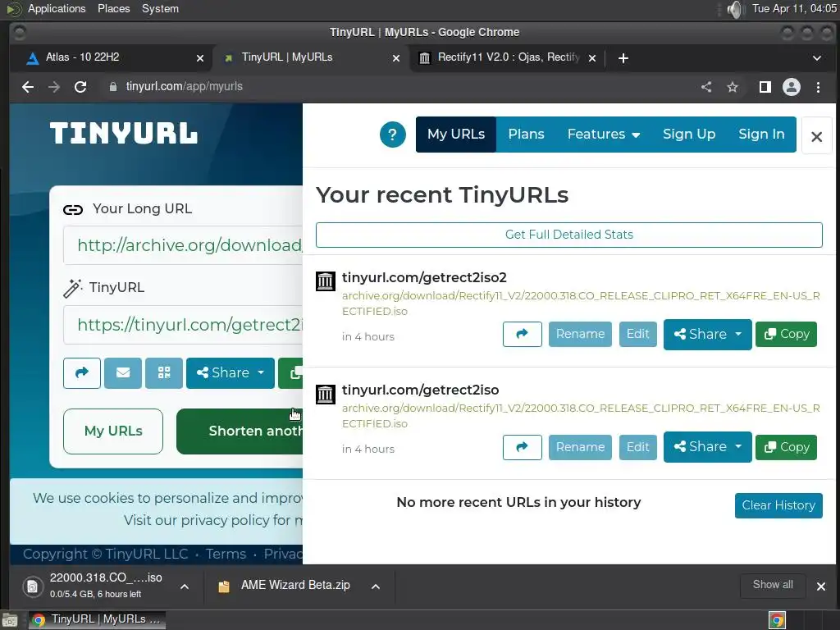Dismiss the downloads bar with the X

pyautogui.click(x=820, y=587)
